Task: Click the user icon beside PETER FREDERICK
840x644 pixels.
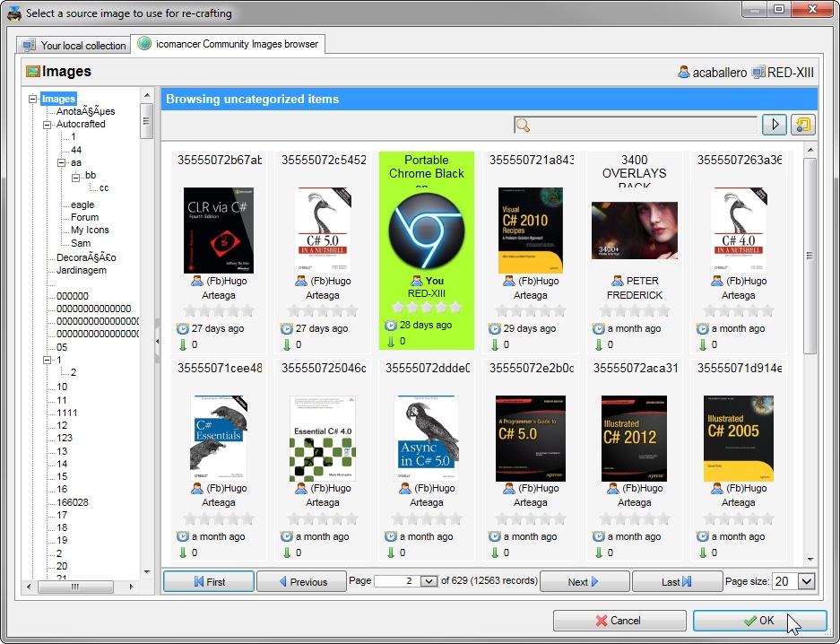Action: click(617, 281)
